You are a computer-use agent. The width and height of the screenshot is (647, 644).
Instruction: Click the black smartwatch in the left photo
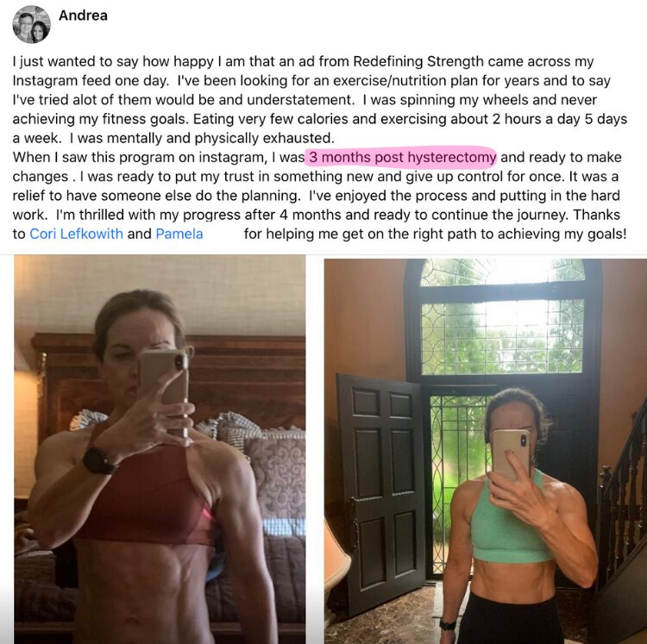pos(98,460)
